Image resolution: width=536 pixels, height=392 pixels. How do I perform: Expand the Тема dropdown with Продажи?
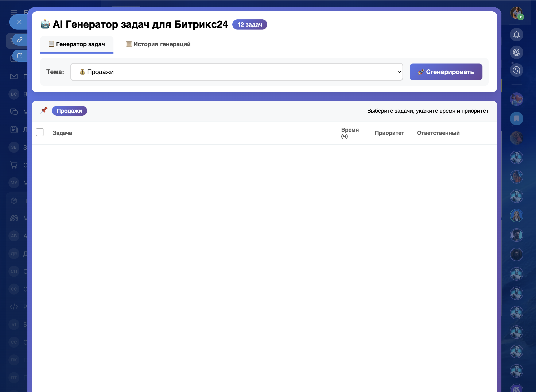tap(236, 72)
